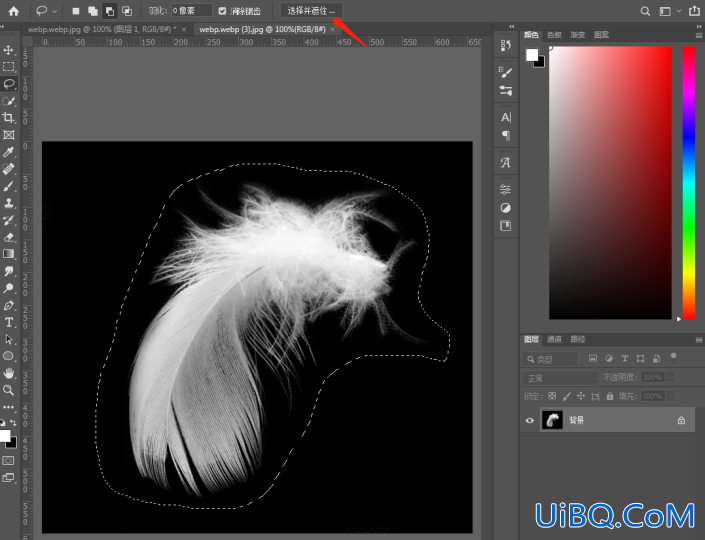Close the webp.webp (3).jpg document tab
Viewport: 705px width, 540px height.
pos(332,30)
